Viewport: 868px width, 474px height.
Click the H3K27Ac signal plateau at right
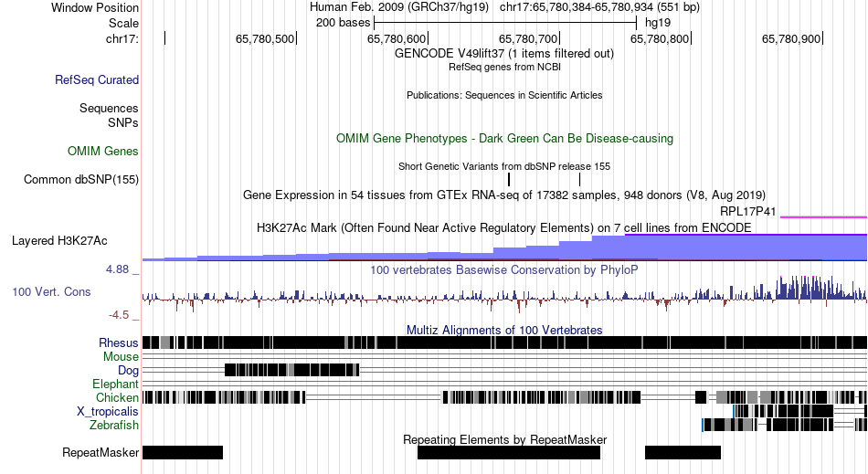(x=746, y=248)
